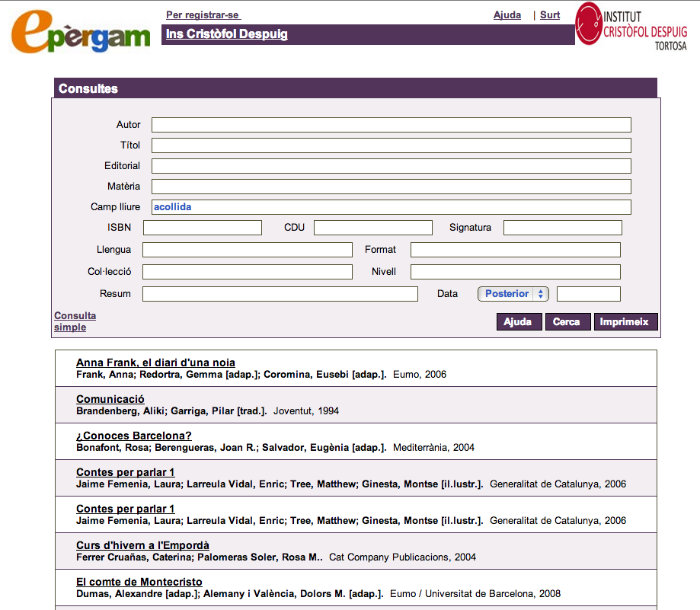The width and height of the screenshot is (700, 610).
Task: Switch to Consulta simple
Action: click(x=75, y=321)
